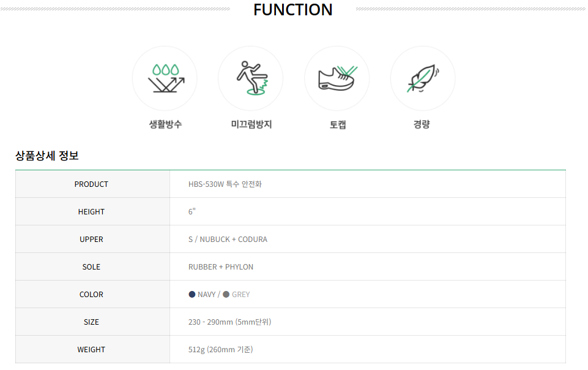588x370 pixels.
Task: Click the 512g weight value
Action: [x=220, y=350]
